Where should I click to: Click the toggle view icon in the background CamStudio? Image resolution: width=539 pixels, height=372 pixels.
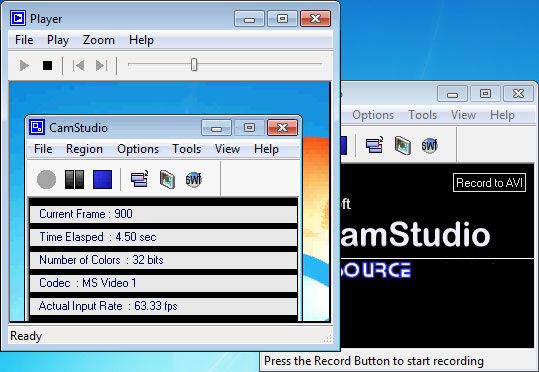point(374,145)
